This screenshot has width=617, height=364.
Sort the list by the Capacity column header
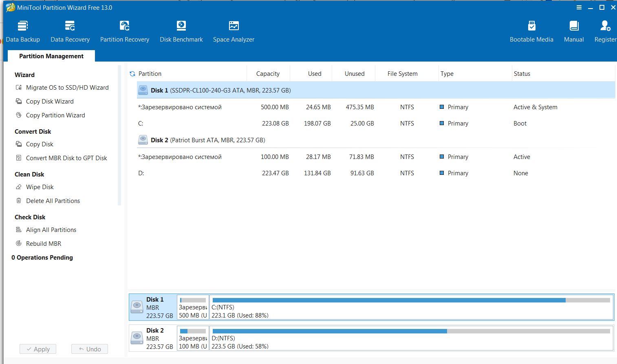tap(268, 74)
